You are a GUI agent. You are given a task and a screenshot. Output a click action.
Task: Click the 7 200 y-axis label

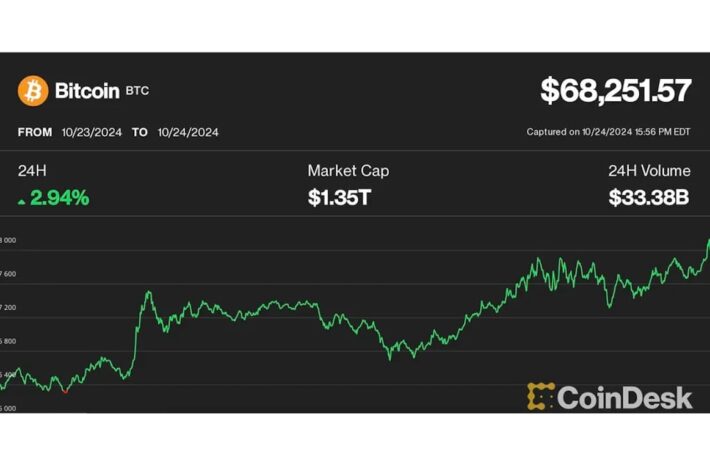tap(8, 307)
